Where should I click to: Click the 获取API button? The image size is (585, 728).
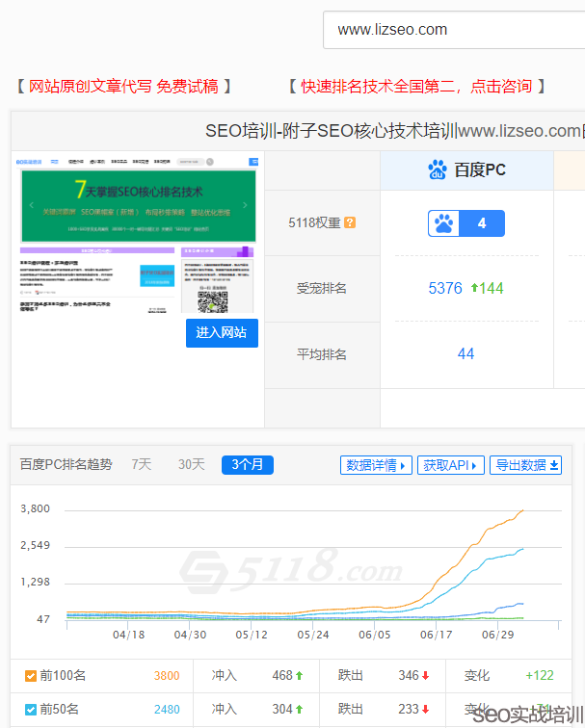coord(451,465)
